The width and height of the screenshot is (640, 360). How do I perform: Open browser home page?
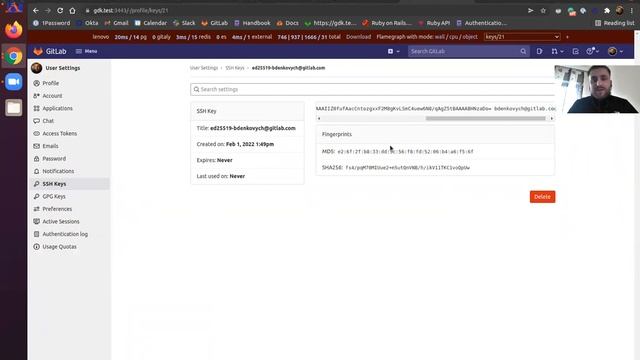pyautogui.click(x=72, y=11)
